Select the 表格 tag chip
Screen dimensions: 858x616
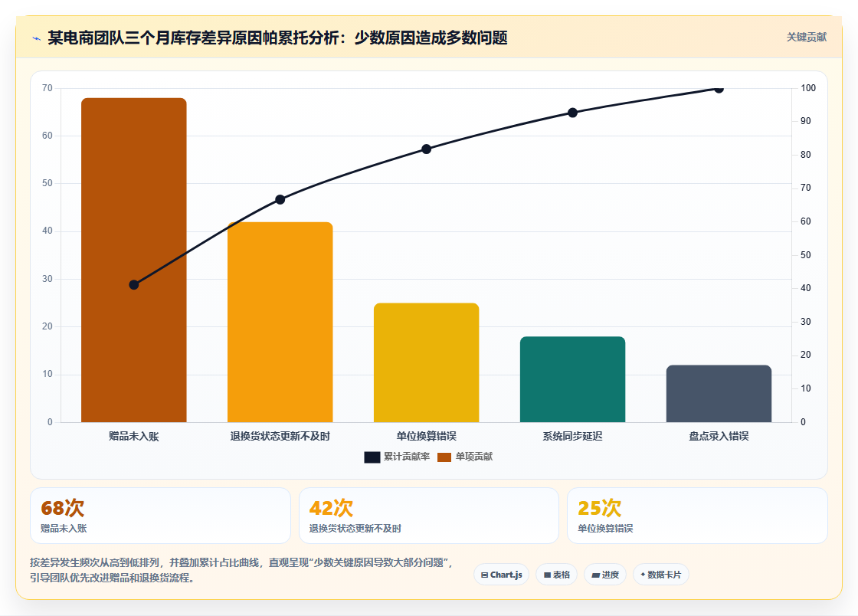(x=556, y=575)
